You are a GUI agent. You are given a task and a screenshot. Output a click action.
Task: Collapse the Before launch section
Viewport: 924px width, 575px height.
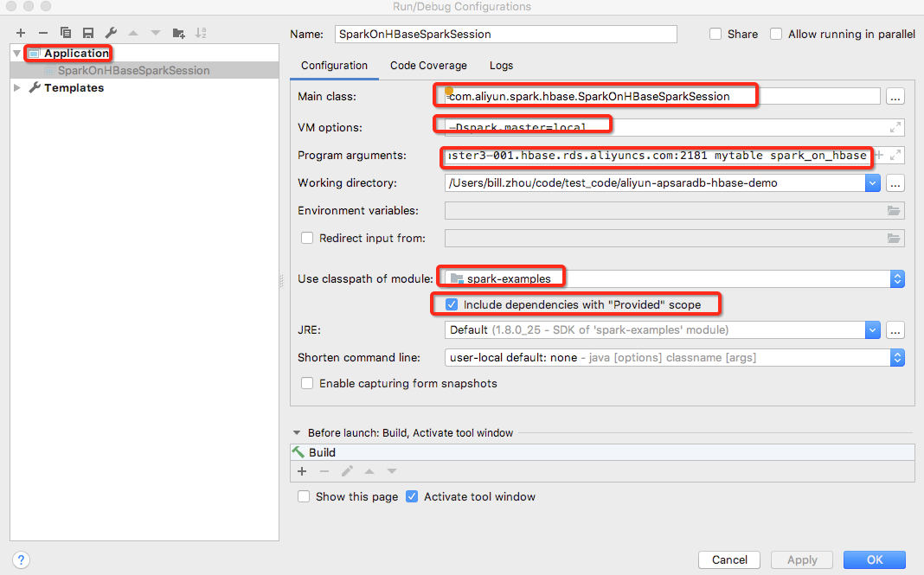click(297, 433)
